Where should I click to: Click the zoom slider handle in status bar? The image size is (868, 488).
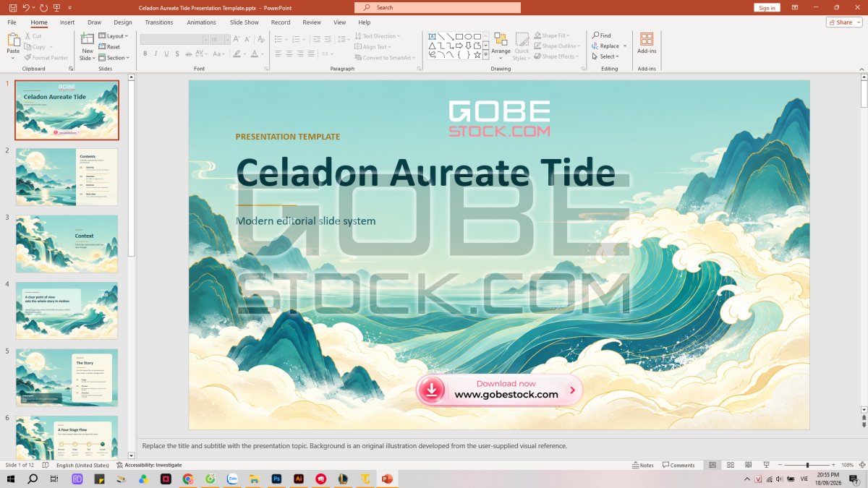807,465
